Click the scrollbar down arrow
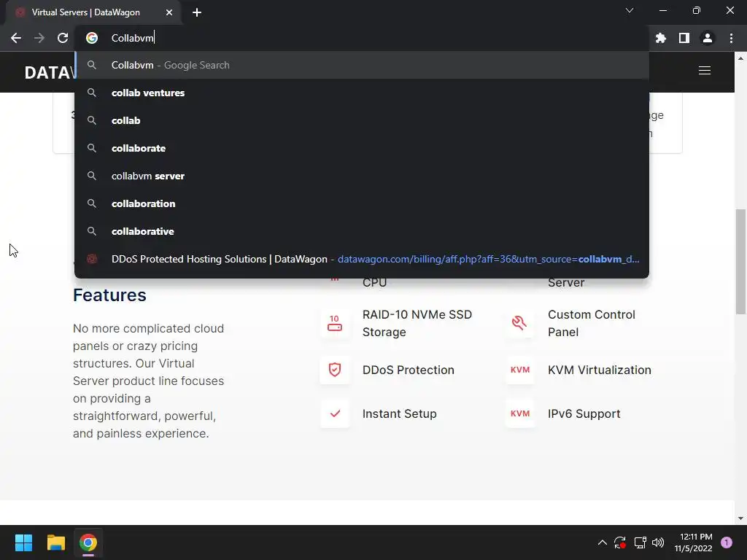This screenshot has width=747, height=560. [x=740, y=518]
